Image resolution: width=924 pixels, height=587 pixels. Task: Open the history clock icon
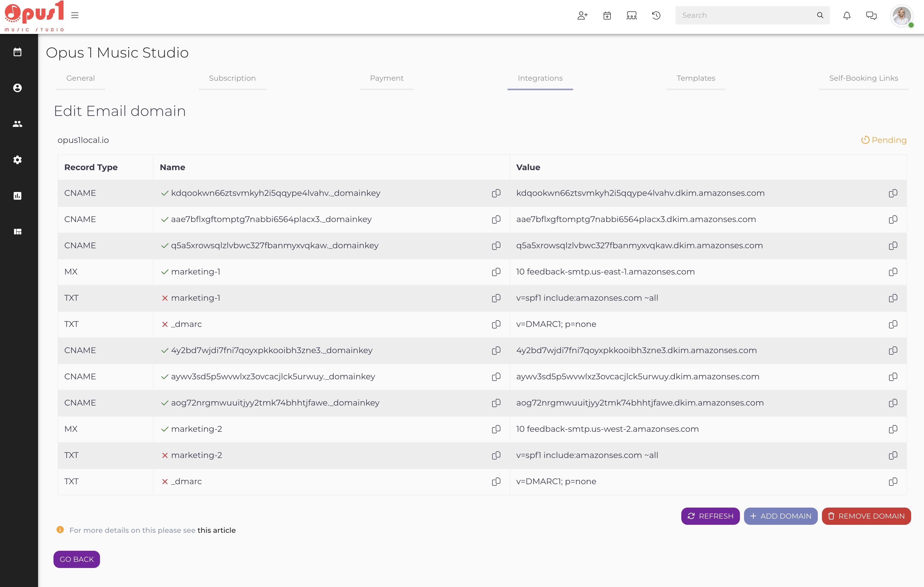pos(656,15)
